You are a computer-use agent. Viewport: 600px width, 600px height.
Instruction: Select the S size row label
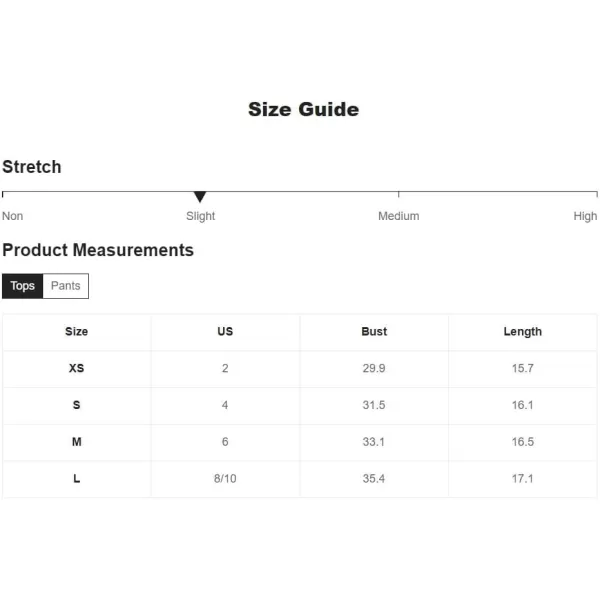77,405
